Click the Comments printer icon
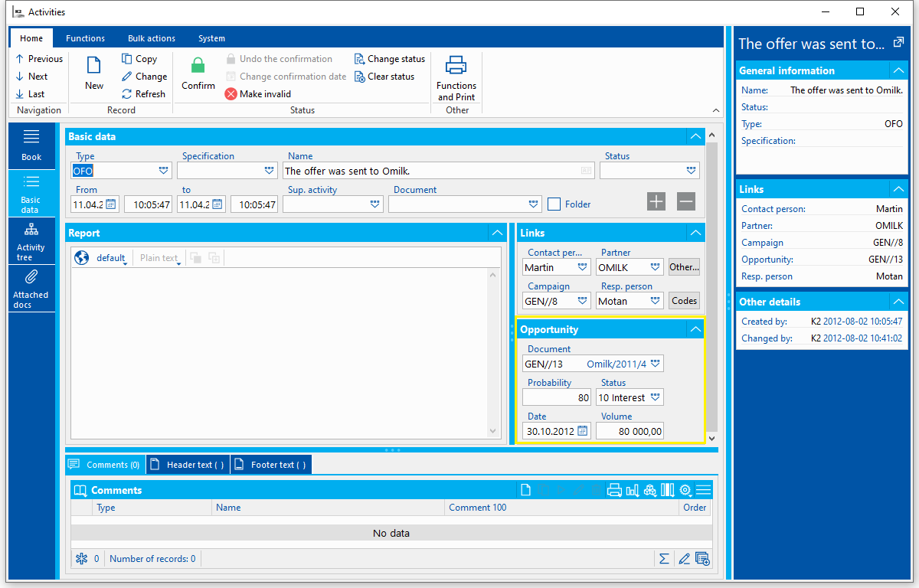Screen dimensions: 919x588 coord(614,490)
